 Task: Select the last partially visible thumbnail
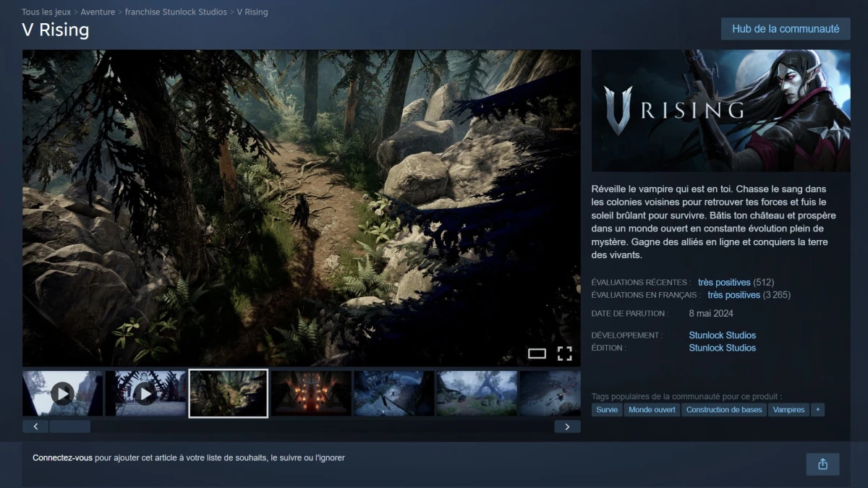(550, 393)
